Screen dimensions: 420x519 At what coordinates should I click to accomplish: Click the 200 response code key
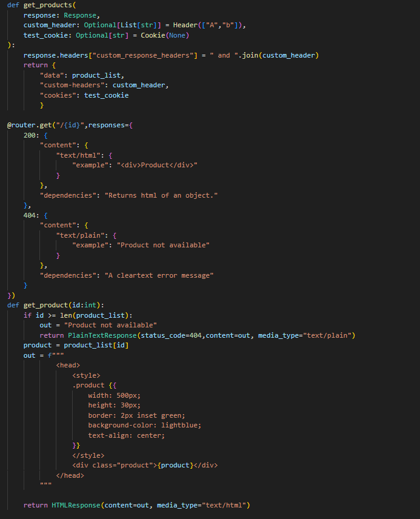pyautogui.click(x=30, y=135)
